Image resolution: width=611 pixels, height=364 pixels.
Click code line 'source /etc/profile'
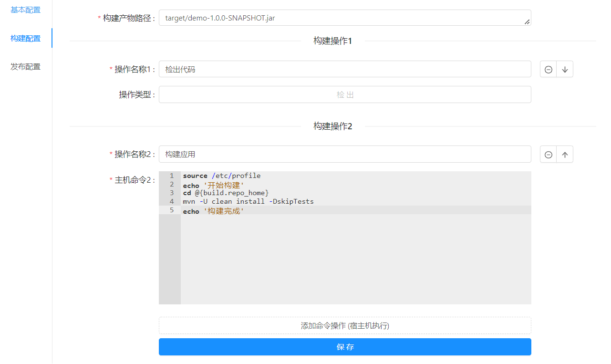click(222, 176)
